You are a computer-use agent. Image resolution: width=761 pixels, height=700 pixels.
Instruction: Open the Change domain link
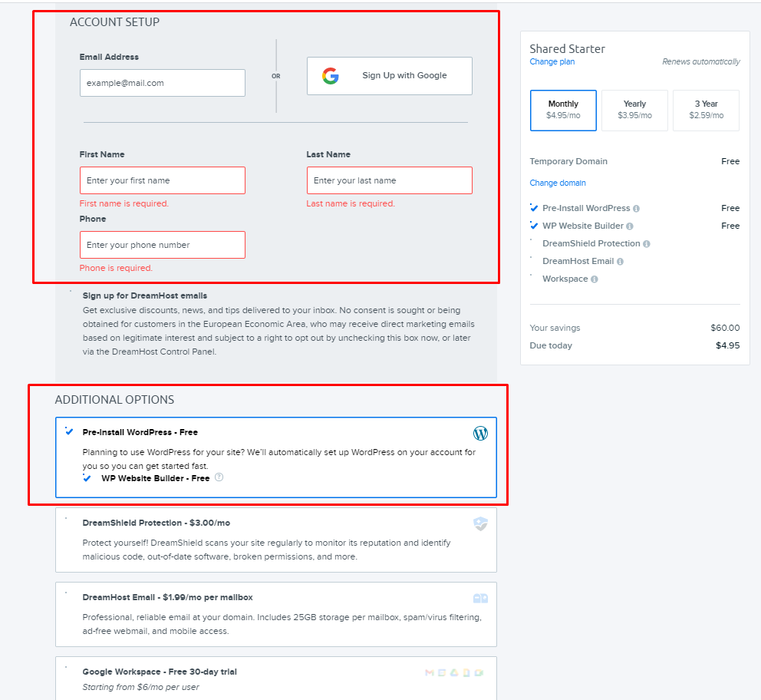tap(558, 183)
